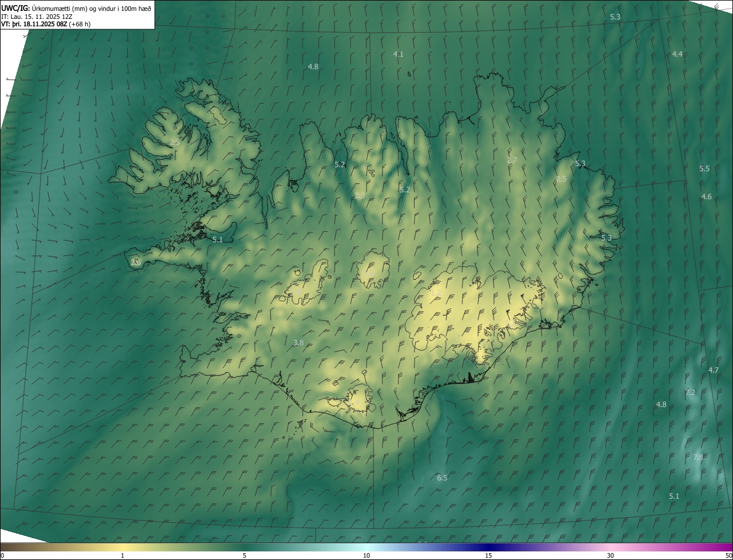Click the colorbar tick label '15'
This screenshot has height=560, width=733.
coord(488,556)
